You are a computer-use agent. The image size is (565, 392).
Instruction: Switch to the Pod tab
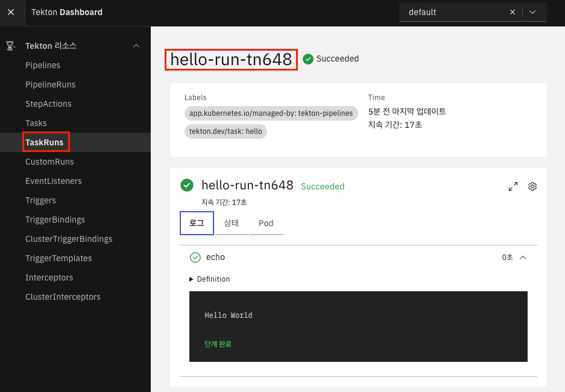tap(266, 223)
